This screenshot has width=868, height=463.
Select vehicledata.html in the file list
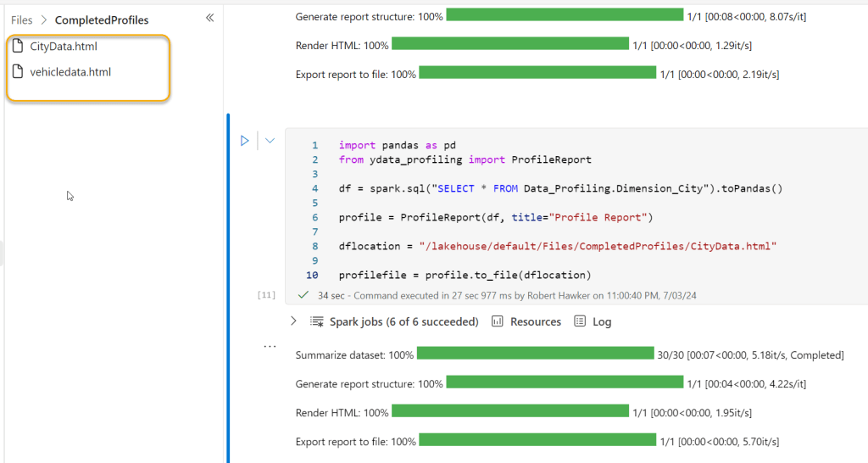70,72
